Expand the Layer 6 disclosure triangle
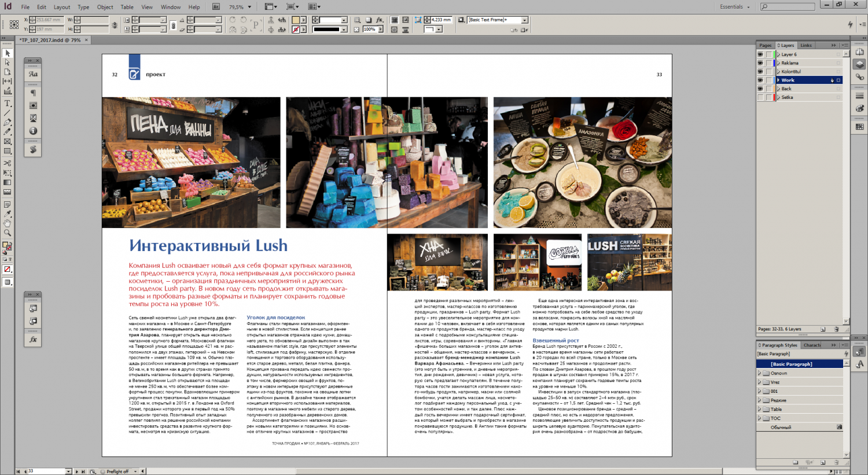Screen dimensions: 868x475 [779, 54]
